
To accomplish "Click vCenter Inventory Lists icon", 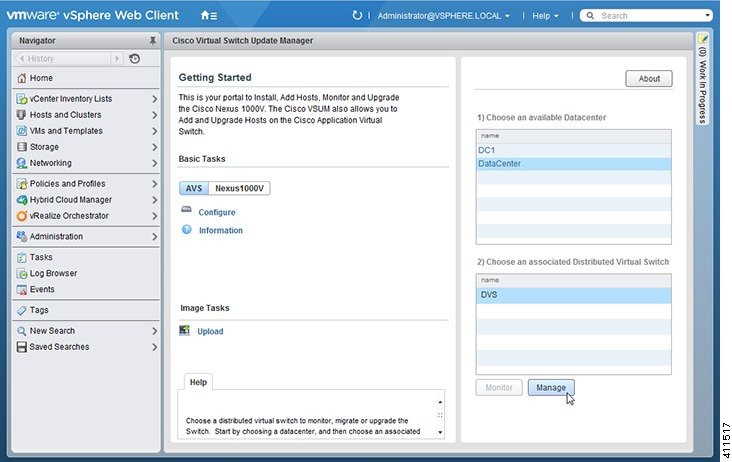I will tap(21, 98).
